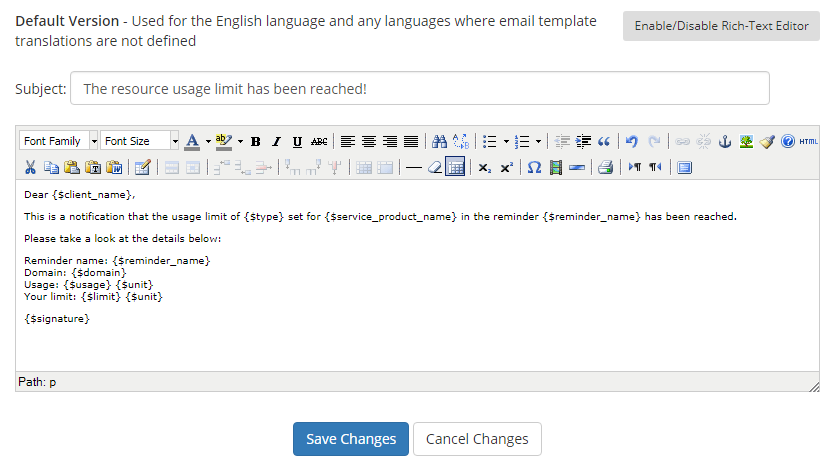Undo the last edit

pyautogui.click(x=632, y=141)
